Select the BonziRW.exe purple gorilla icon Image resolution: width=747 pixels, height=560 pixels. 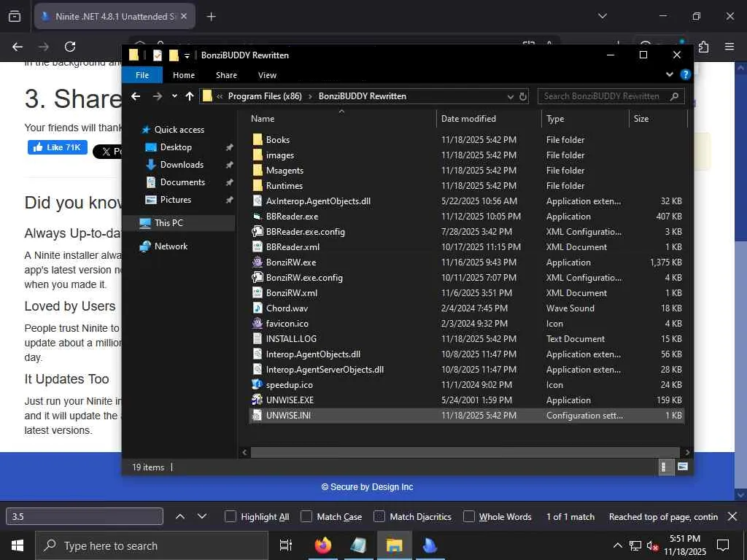(258, 262)
